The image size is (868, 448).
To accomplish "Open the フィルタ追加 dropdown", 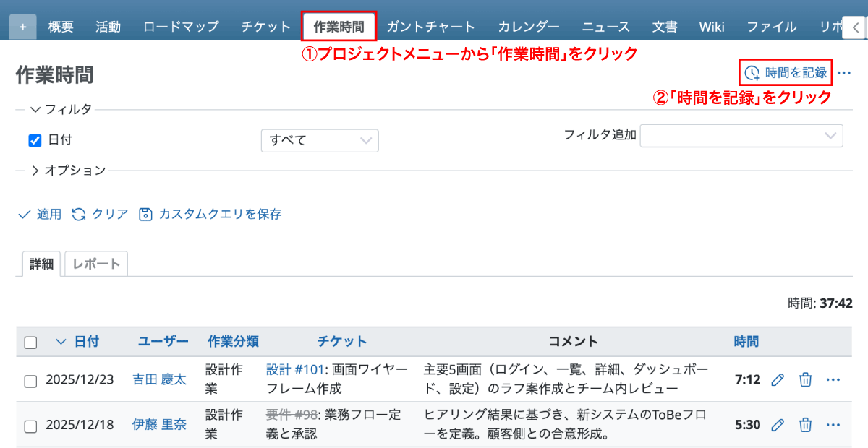I will point(741,136).
